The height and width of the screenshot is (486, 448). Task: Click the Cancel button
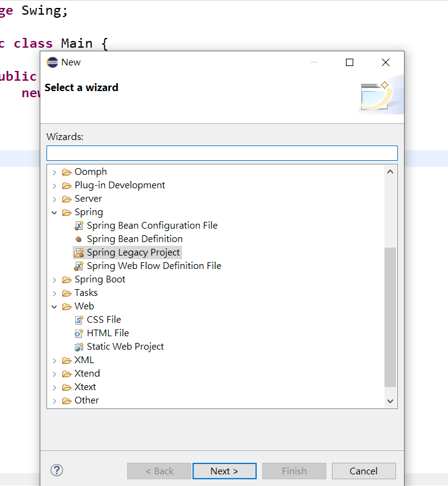click(364, 471)
